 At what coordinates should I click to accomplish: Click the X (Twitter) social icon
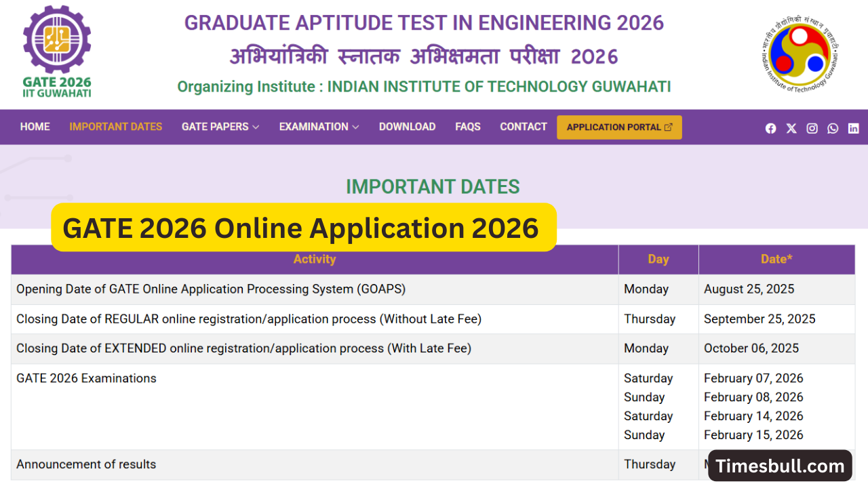pyautogui.click(x=791, y=127)
